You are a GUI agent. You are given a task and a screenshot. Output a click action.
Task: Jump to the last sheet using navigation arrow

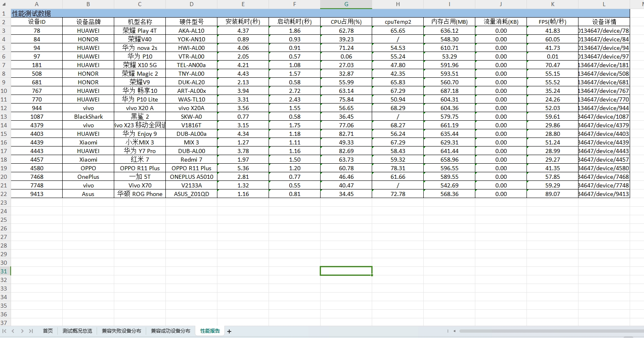pyautogui.click(x=31, y=331)
